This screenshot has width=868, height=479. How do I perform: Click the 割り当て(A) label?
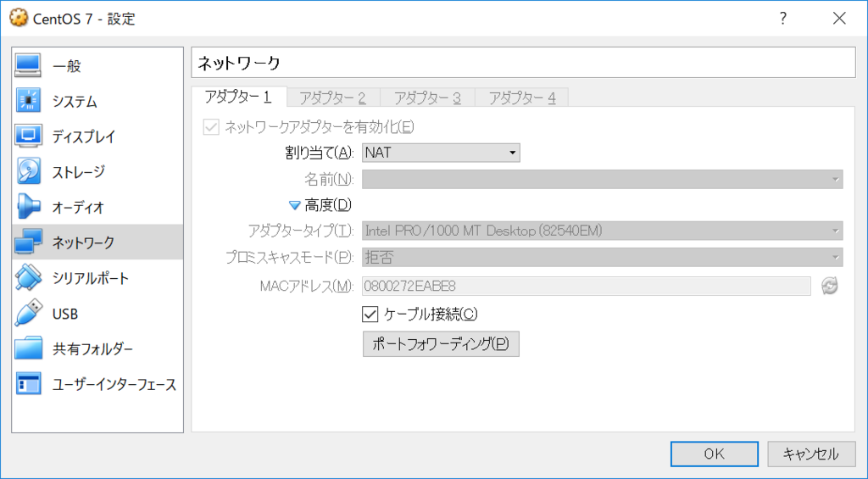pos(320,153)
